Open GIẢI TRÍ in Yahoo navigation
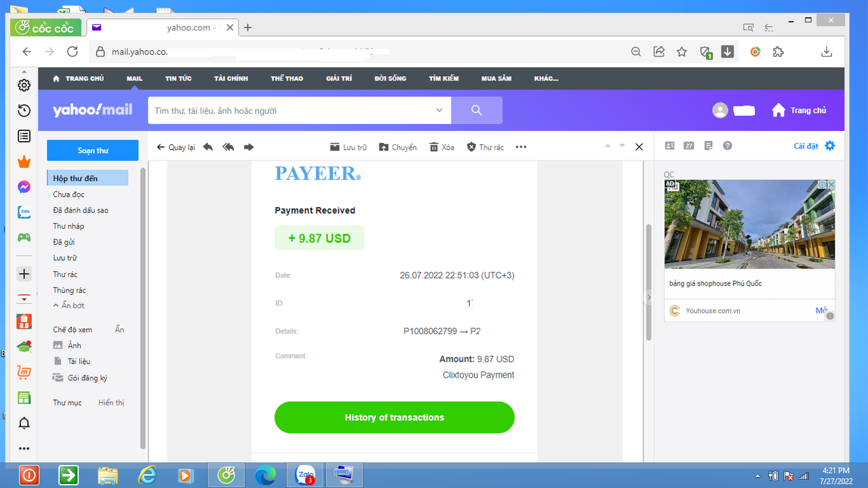 (339, 79)
